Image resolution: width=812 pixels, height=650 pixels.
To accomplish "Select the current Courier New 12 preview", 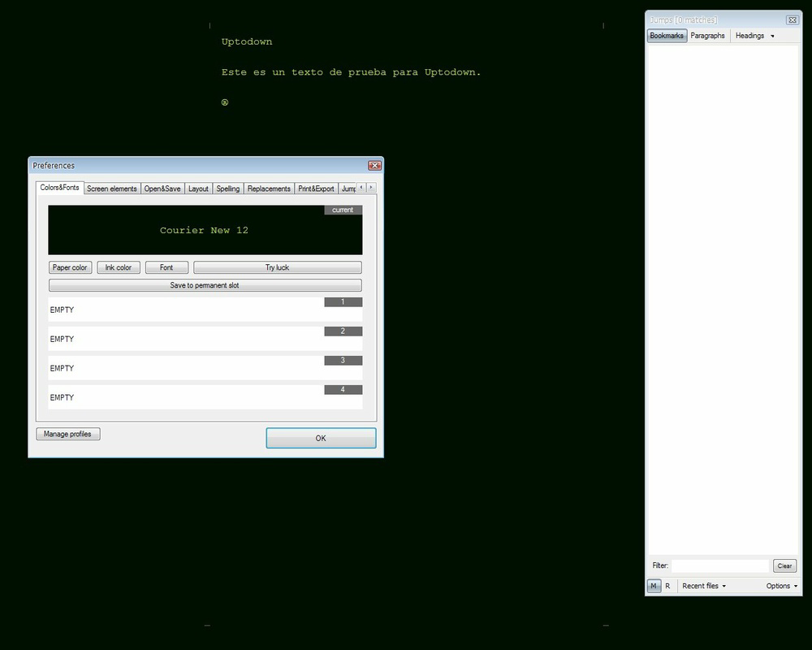I will [x=205, y=230].
